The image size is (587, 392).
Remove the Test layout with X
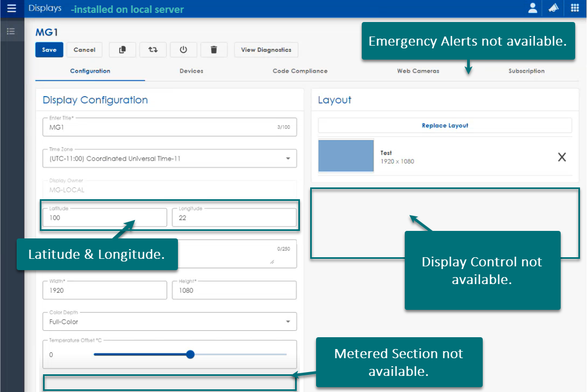(x=562, y=157)
